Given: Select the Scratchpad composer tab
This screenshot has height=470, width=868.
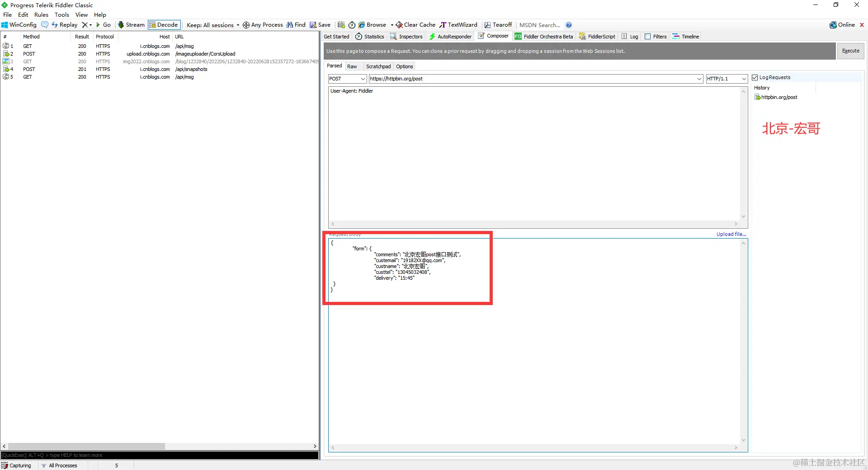Looking at the screenshot, I should tap(378, 66).
